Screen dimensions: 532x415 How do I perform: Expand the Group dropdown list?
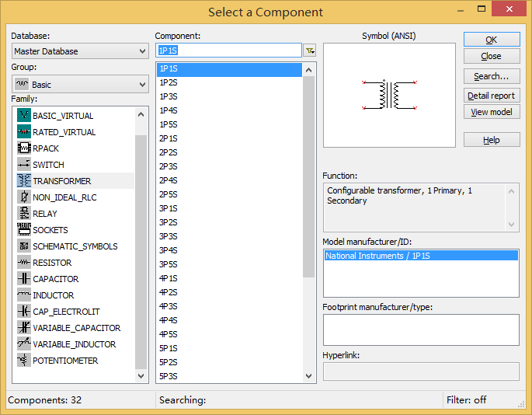click(x=80, y=84)
